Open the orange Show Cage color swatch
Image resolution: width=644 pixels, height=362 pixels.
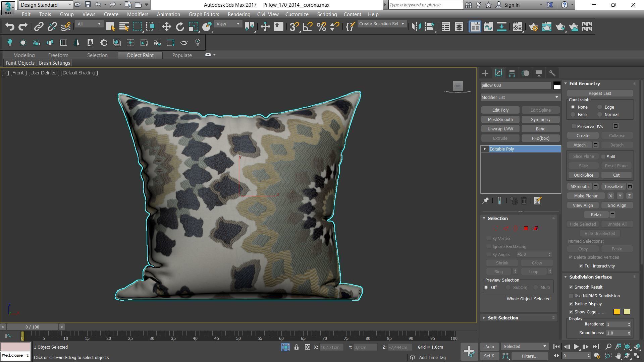tap(616, 312)
